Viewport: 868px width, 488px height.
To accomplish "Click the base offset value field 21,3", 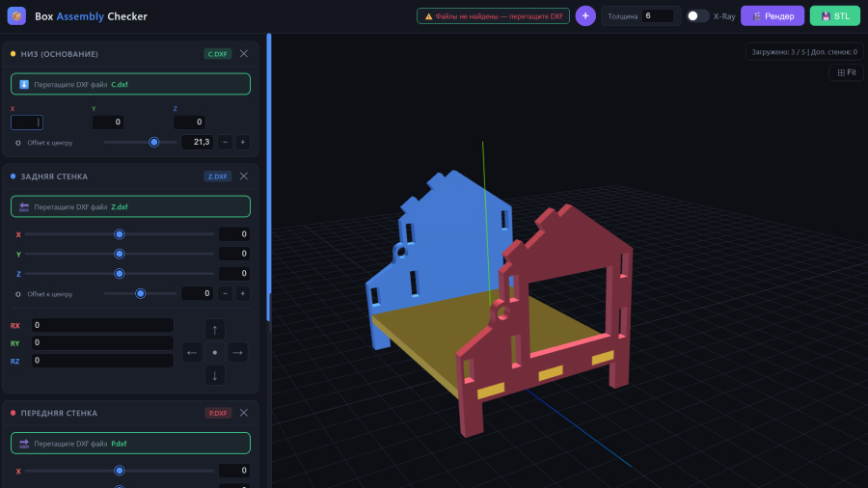I will click(198, 142).
